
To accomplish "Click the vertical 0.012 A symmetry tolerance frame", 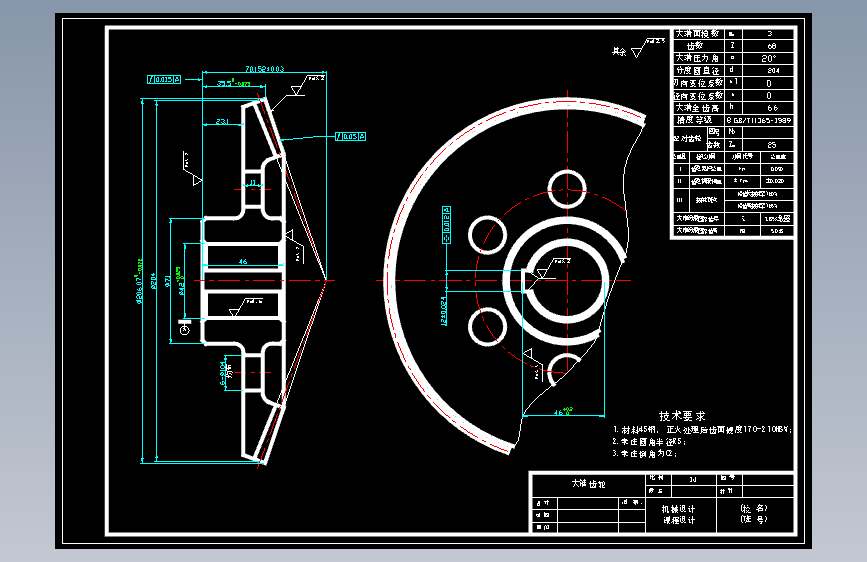I will pos(446,225).
